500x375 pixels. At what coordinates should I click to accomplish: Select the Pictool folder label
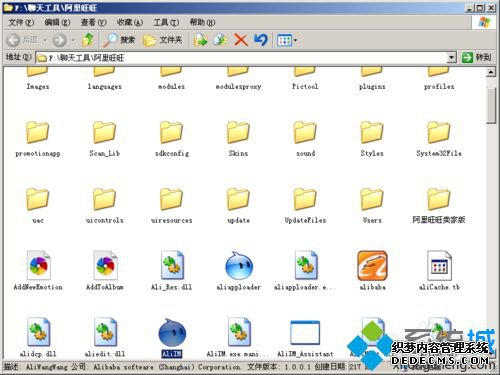pos(305,86)
